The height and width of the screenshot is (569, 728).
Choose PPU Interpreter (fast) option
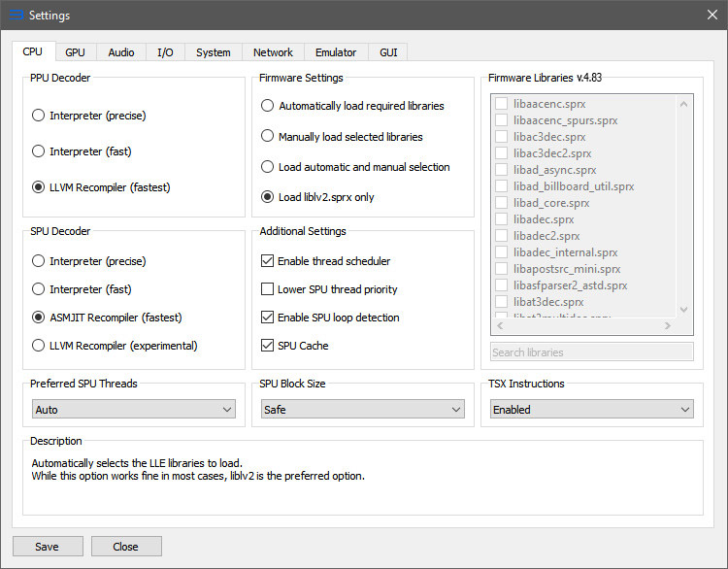tap(82, 151)
